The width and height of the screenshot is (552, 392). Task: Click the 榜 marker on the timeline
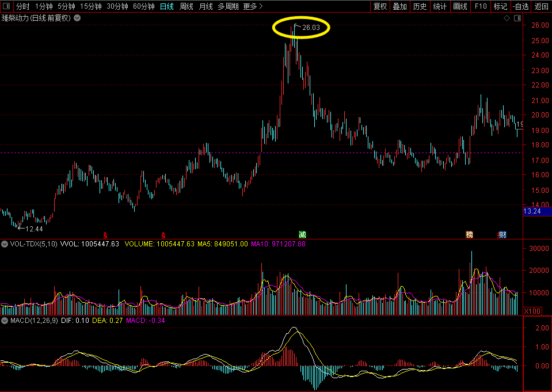point(469,234)
